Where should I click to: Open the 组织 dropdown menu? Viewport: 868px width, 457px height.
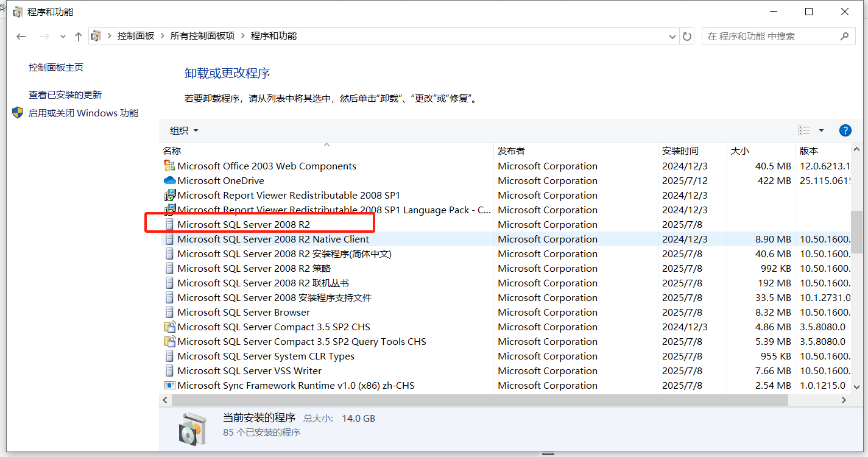tap(184, 130)
